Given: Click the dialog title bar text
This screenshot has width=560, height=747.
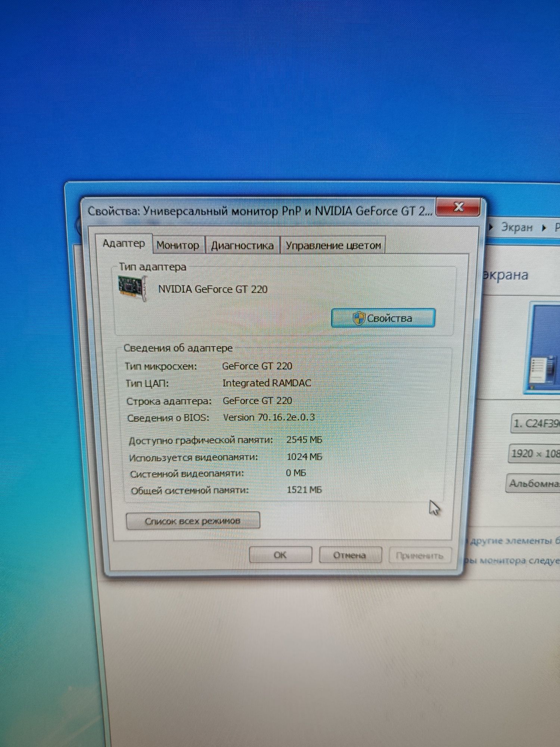Looking at the screenshot, I should tap(260, 211).
